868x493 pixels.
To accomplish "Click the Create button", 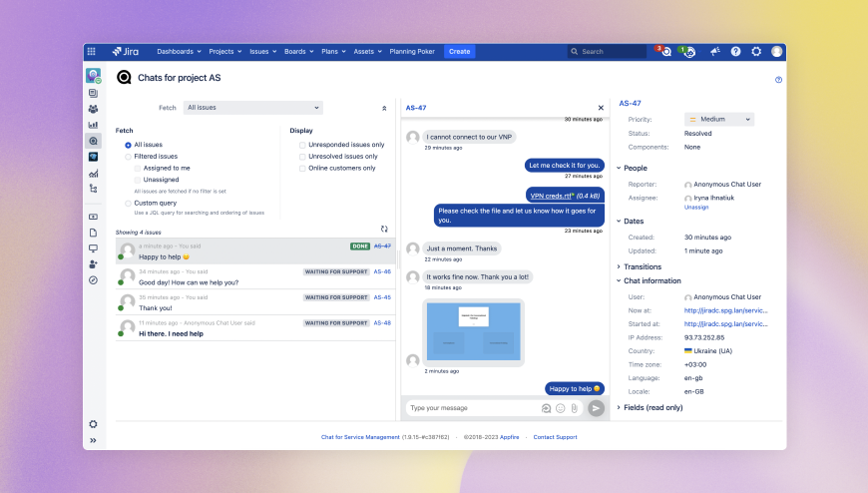I will pos(460,52).
